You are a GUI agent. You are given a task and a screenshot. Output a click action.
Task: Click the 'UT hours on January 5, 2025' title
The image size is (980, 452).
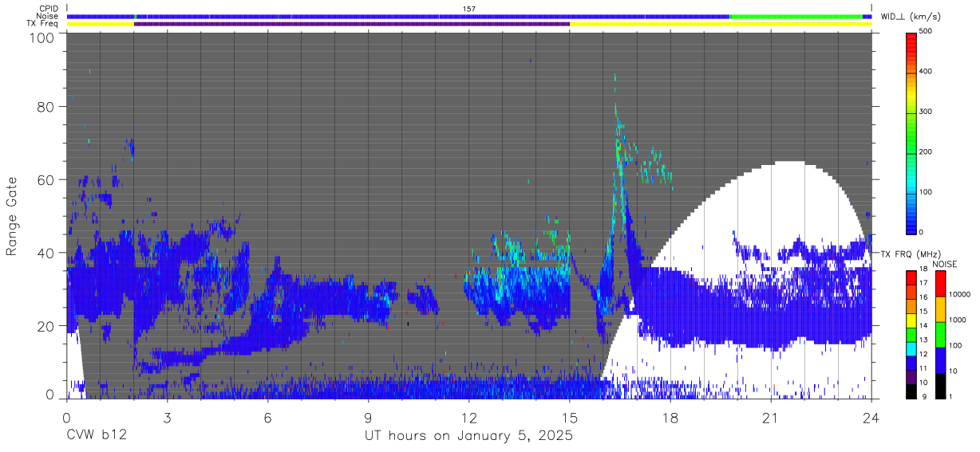468,437
